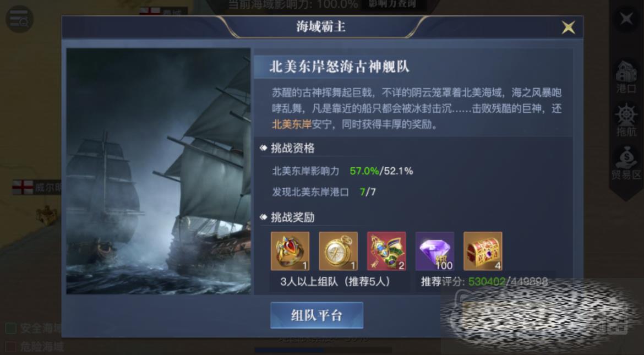Collapse the right sidebar with X icon
The image size is (644, 355).
pos(626,19)
